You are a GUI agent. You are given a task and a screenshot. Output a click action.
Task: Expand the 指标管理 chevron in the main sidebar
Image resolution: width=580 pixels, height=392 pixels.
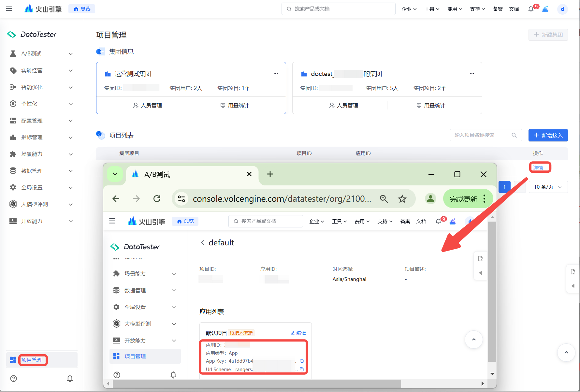click(x=71, y=138)
